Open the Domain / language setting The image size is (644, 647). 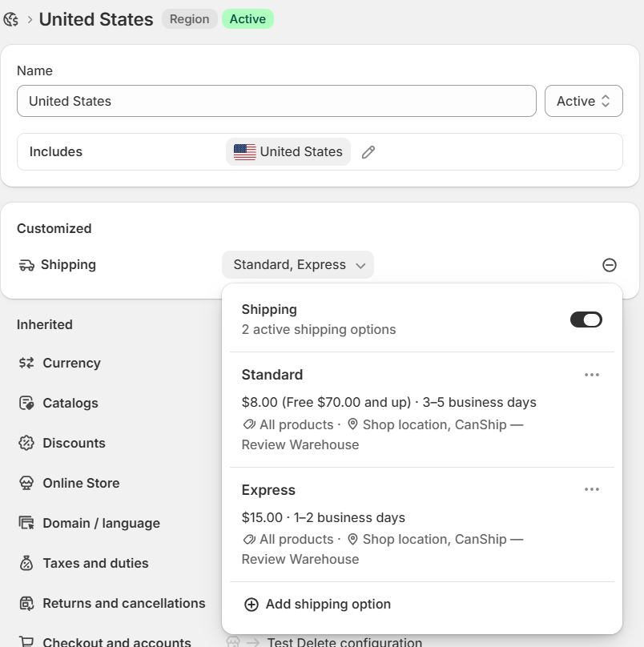pyautogui.click(x=102, y=523)
